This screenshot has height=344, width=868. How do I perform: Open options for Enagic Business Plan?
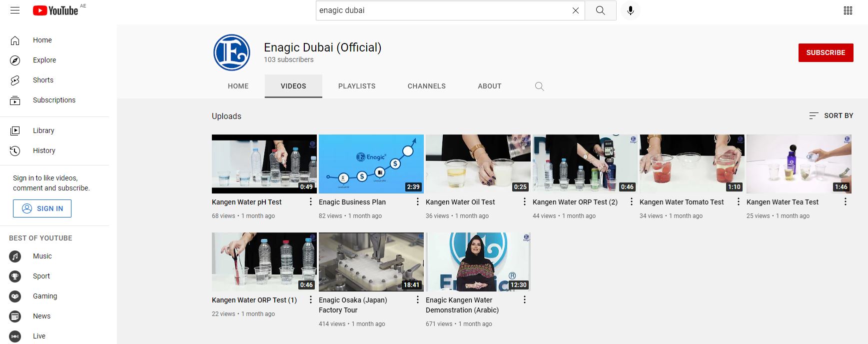[418, 201]
